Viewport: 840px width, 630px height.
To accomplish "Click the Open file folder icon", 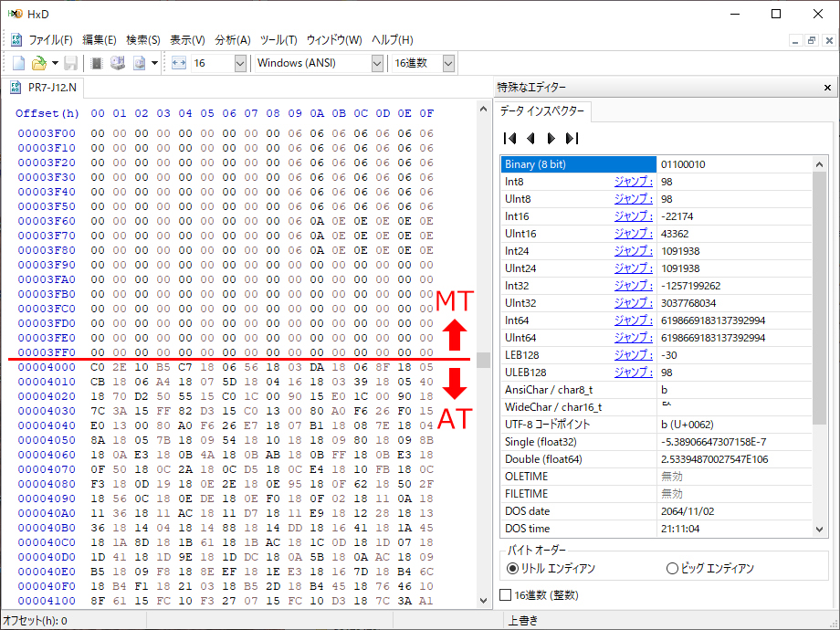I will (x=39, y=63).
